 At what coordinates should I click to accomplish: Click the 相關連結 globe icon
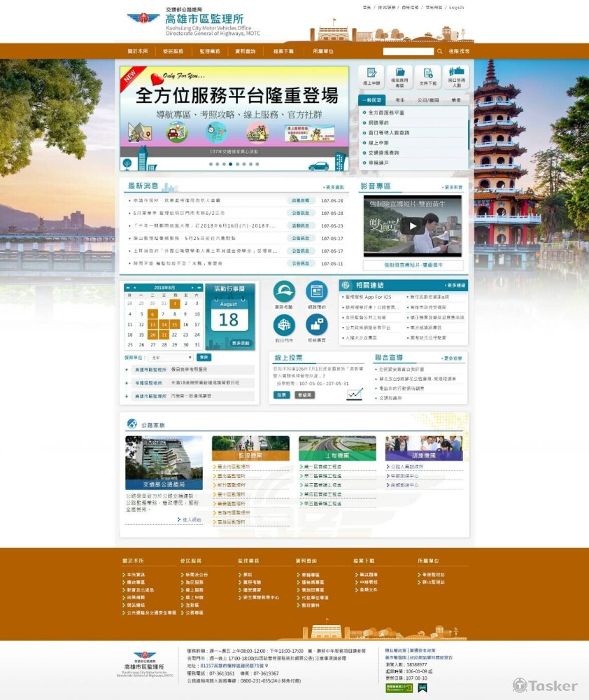click(346, 286)
